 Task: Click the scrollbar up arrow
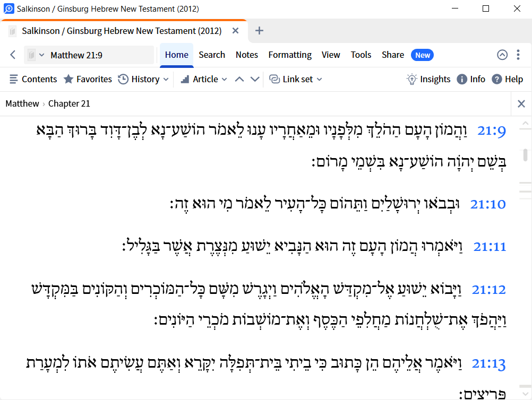525,124
